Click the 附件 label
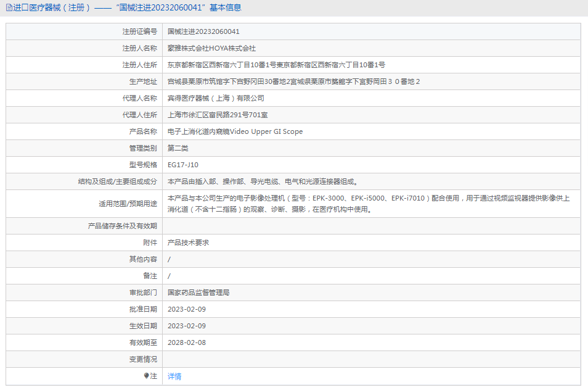The height and width of the screenshot is (390, 588). point(150,243)
